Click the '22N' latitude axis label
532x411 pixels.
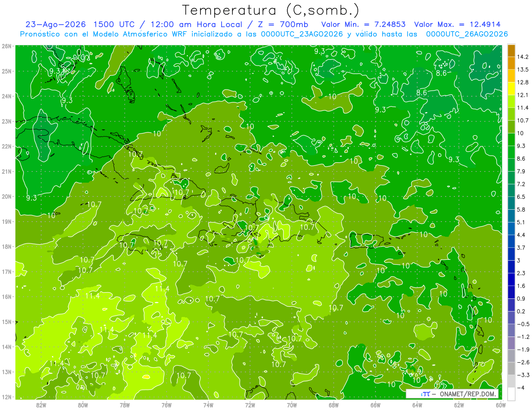click(x=6, y=146)
